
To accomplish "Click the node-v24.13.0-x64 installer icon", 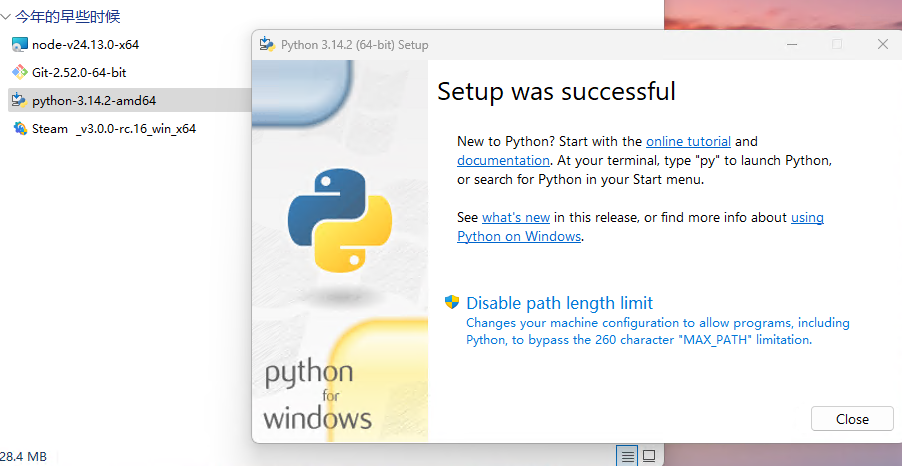I will (20, 44).
